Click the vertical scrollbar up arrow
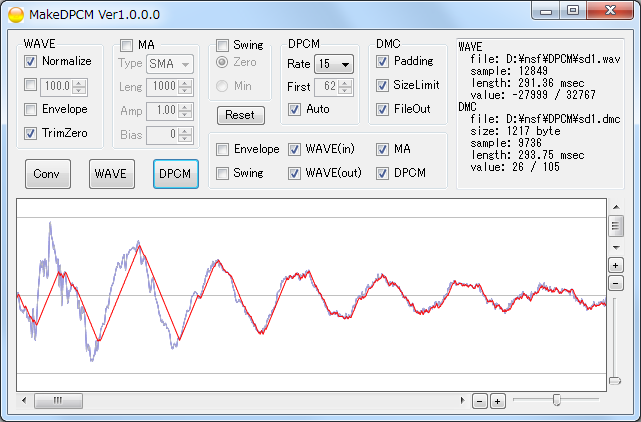This screenshot has width=641, height=422. [x=616, y=207]
